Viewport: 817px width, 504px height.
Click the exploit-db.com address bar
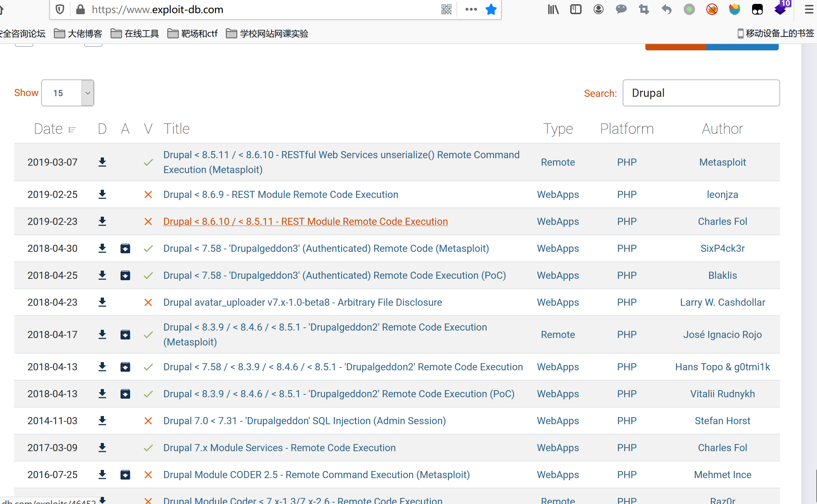[x=262, y=10]
